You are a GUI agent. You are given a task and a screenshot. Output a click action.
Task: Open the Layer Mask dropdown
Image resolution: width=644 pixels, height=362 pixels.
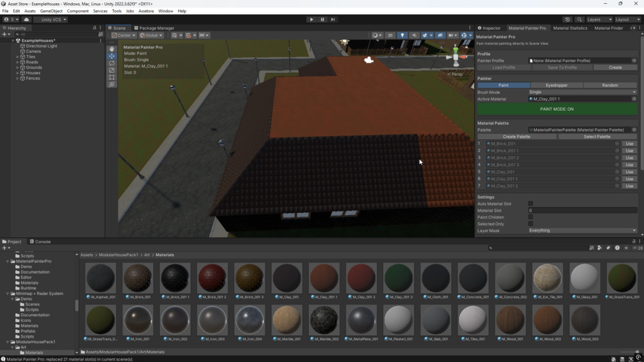(582, 230)
